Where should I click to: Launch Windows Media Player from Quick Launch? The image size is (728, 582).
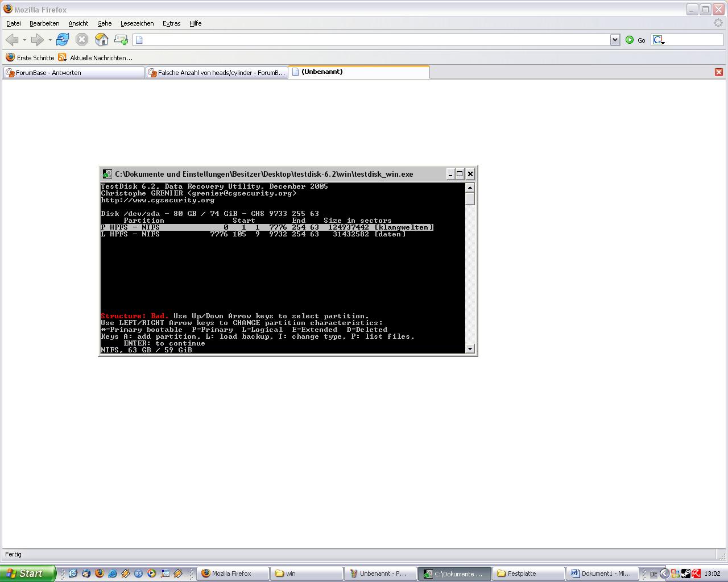coord(151,573)
